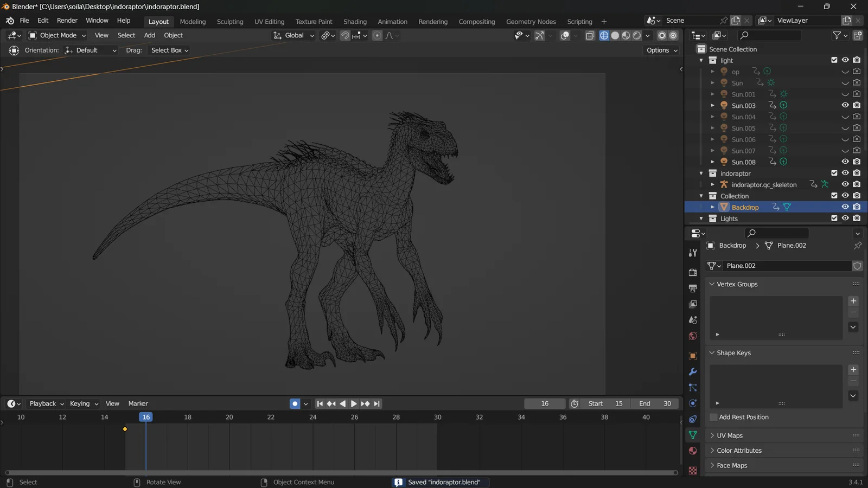The image size is (868, 488).
Task: Expand the Shape Keys panel
Action: tap(733, 352)
